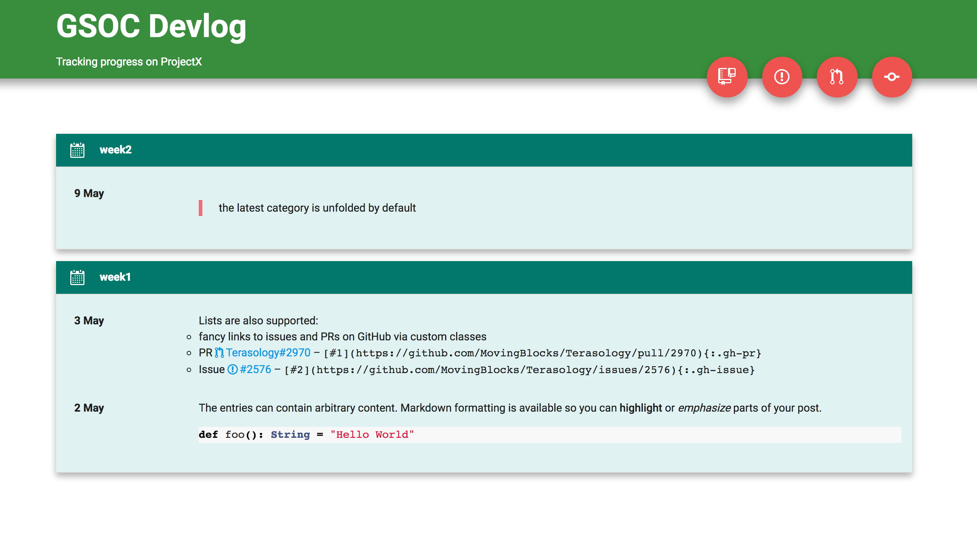Click the pull request round button
The image size is (977, 560).
point(837,77)
